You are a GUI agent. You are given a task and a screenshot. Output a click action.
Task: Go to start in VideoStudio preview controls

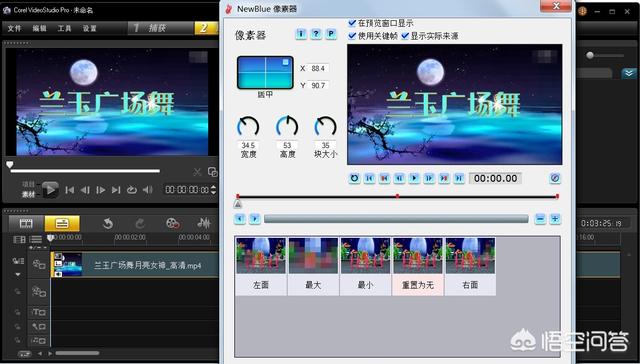(70, 190)
